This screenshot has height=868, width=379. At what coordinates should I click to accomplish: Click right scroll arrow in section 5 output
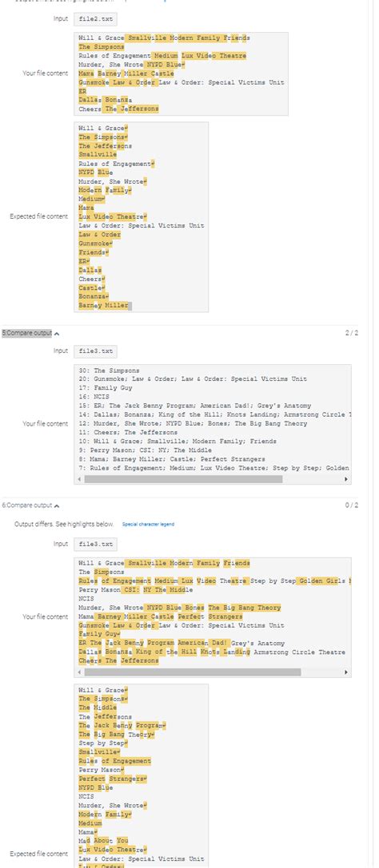pyautogui.click(x=347, y=479)
